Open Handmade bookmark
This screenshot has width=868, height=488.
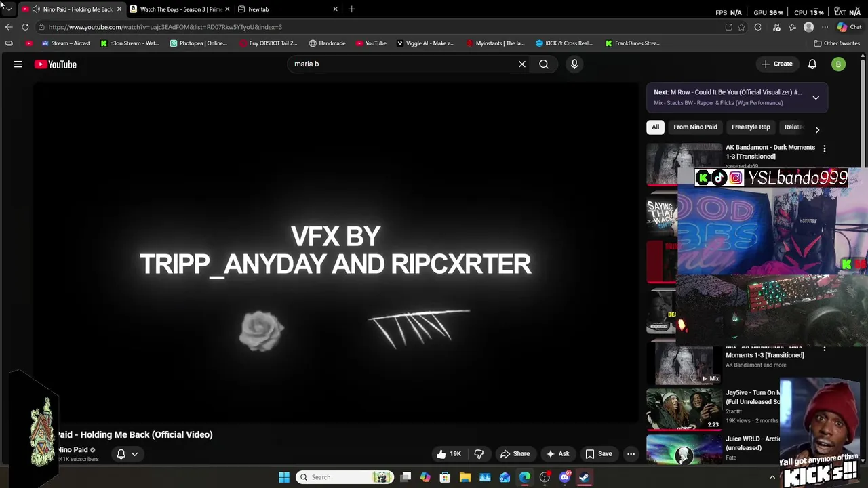coord(327,43)
